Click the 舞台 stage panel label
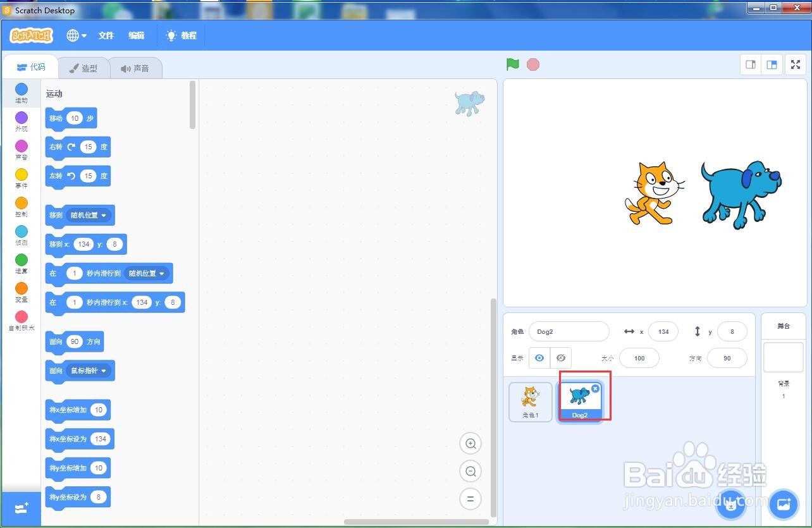Screen dimensions: 812x528 click(784, 326)
